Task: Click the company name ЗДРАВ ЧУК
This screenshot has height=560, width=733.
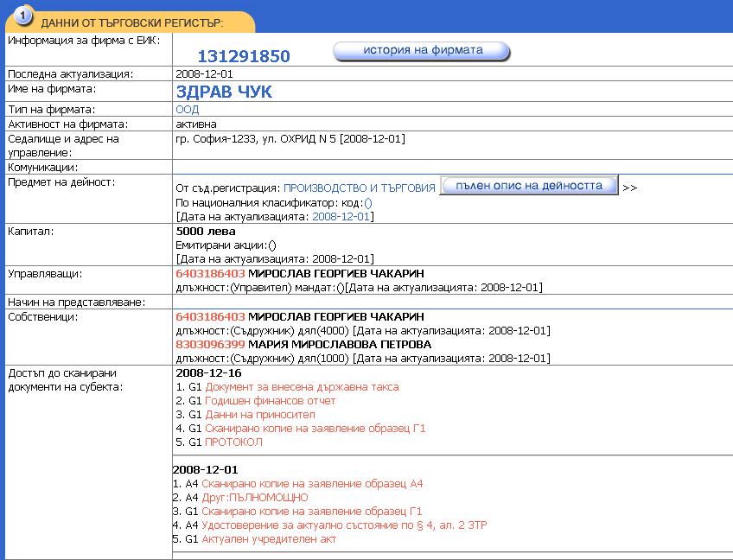Action: tap(224, 92)
